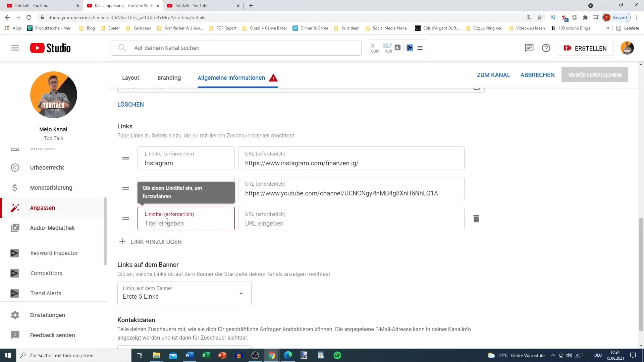Click the LÖSCHEN button
This screenshot has width=644, height=362.
pyautogui.click(x=130, y=105)
